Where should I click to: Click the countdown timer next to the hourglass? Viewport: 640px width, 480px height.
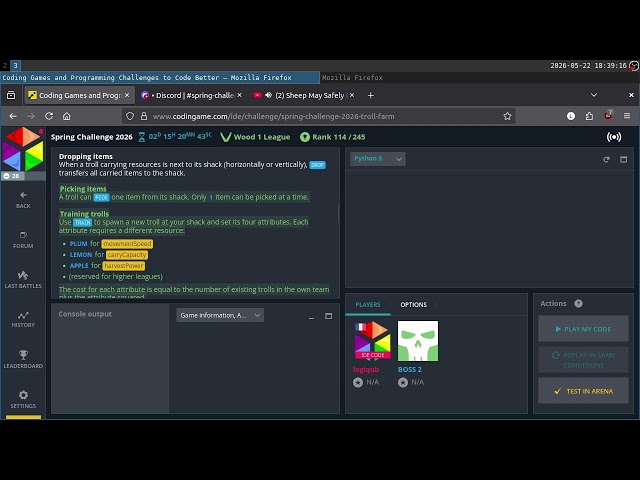point(180,136)
